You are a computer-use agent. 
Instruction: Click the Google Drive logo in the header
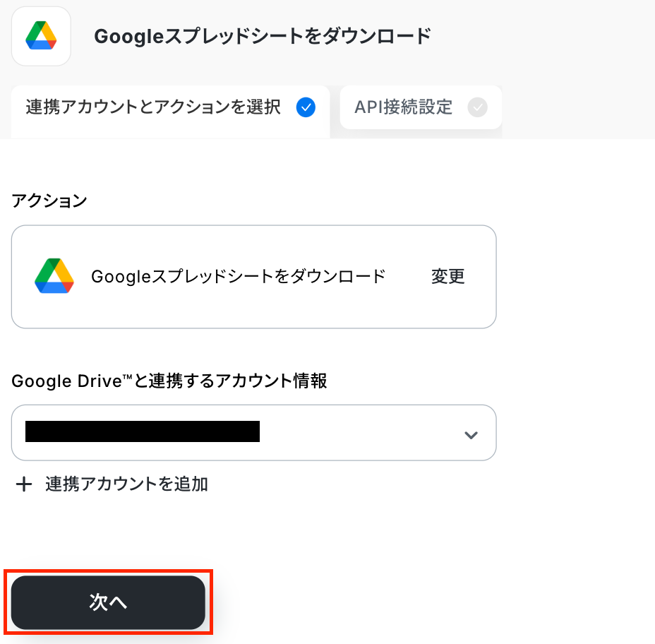point(41,36)
